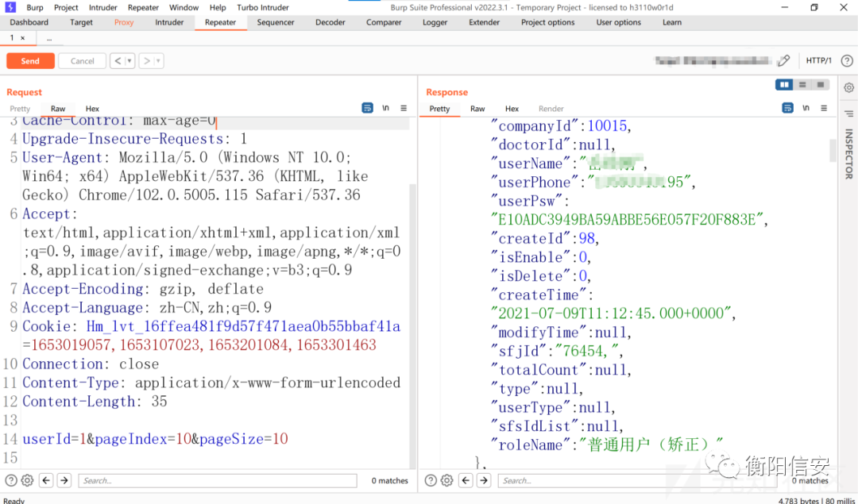Go back to previous request in history
This screenshot has width=858, height=504.
click(x=118, y=60)
